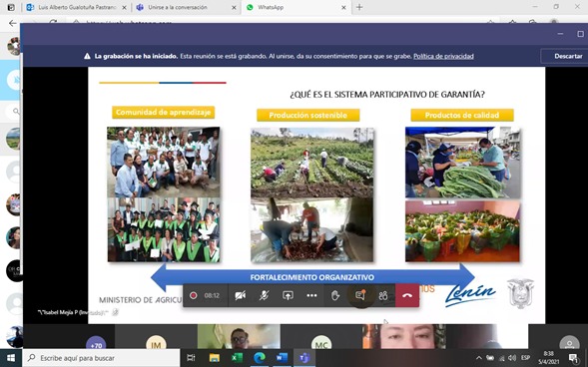
Task: Select the video tile of the woman's face
Action: [x=404, y=336]
